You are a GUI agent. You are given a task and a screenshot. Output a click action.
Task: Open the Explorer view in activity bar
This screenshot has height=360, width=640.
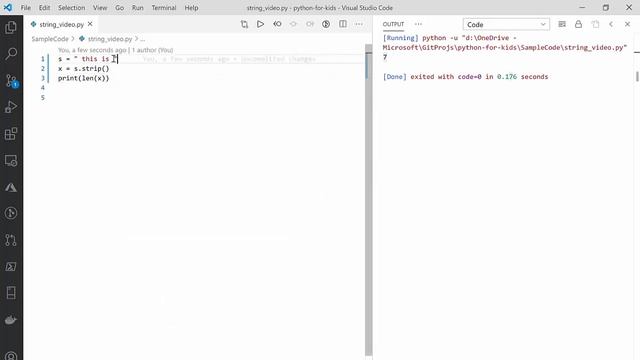[11, 27]
